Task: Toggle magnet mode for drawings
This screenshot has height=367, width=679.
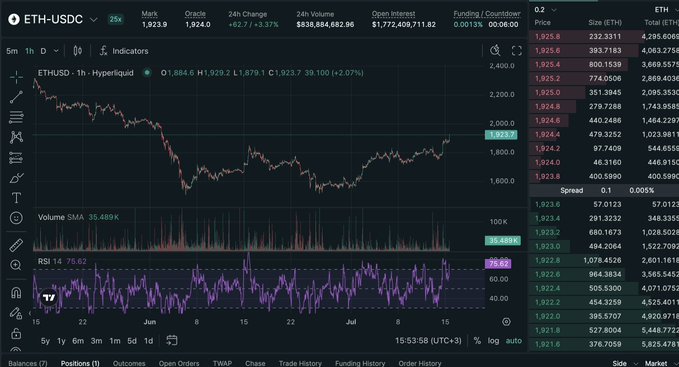Action: coord(16,293)
